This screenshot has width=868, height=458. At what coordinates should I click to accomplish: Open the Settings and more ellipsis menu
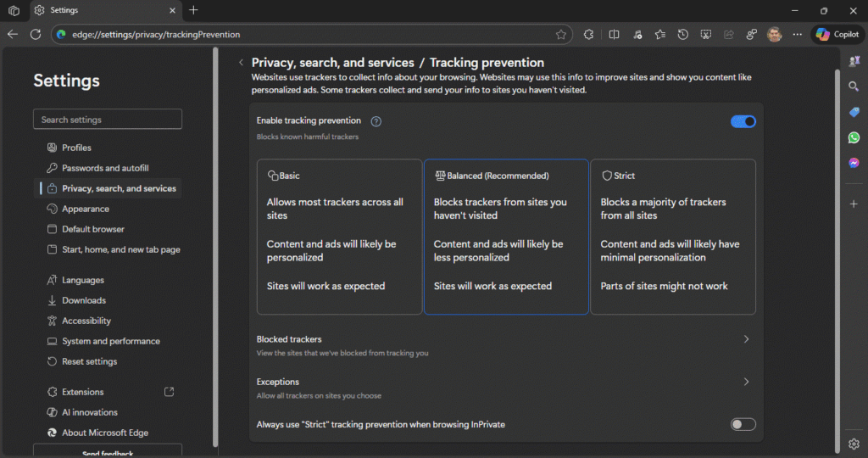pyautogui.click(x=797, y=34)
